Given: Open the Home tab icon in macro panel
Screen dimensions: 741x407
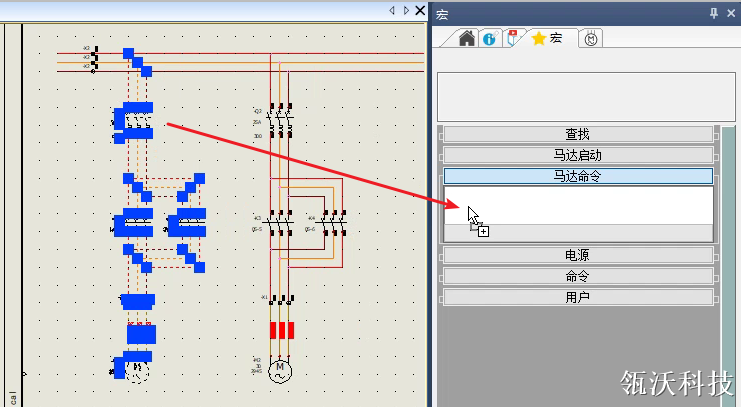Looking at the screenshot, I should [x=466, y=39].
